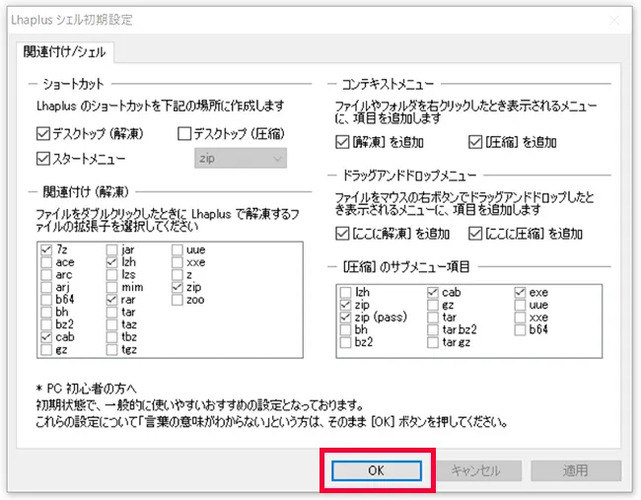Check tgz extension association

[x=112, y=350]
